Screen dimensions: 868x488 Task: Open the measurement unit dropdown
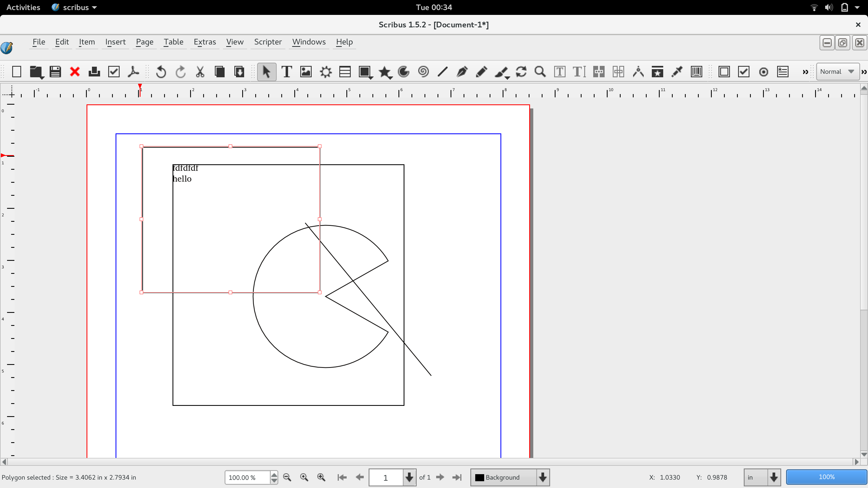click(774, 477)
